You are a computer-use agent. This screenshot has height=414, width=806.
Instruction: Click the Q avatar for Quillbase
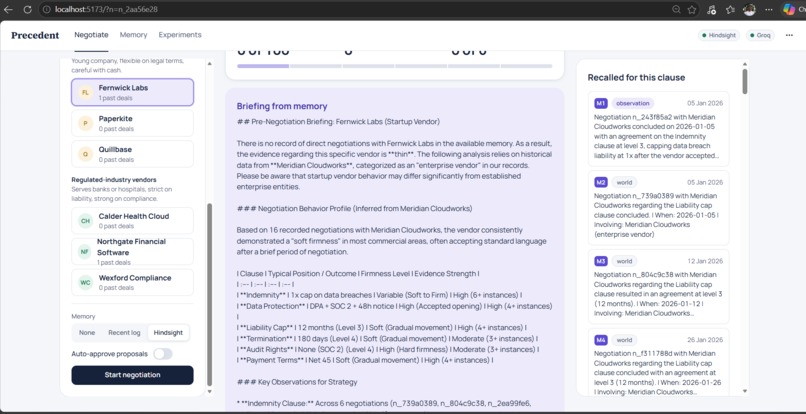85,154
